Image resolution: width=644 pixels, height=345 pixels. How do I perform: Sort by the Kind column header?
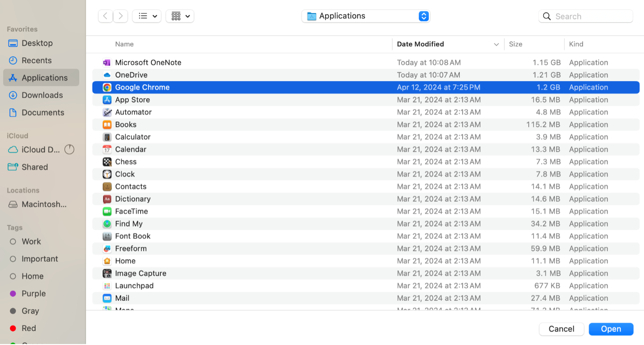pos(576,44)
